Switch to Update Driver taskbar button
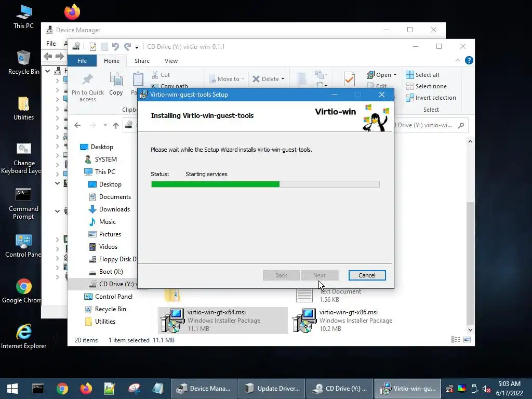 coord(271,389)
